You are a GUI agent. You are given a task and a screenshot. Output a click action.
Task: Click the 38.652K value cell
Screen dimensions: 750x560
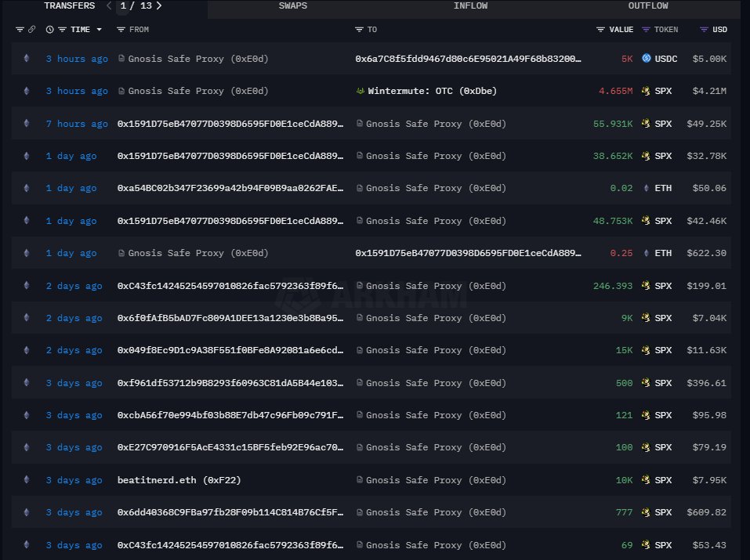613,156
